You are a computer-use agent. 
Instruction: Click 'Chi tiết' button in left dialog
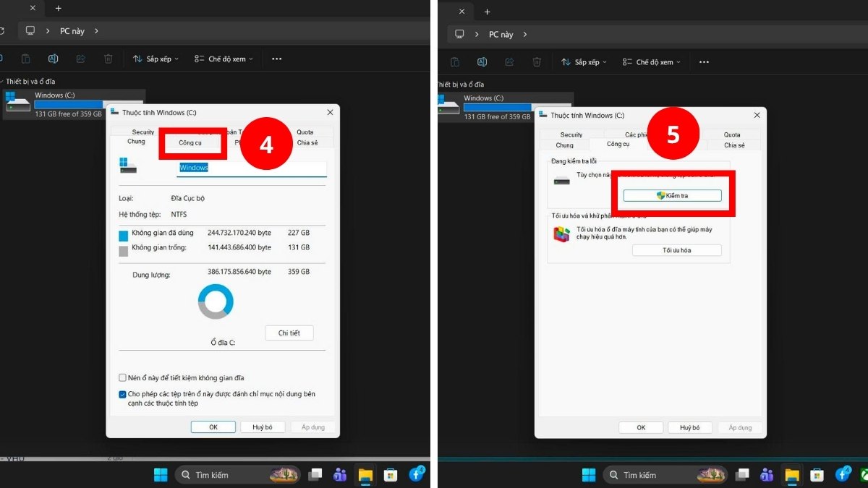pyautogui.click(x=289, y=333)
